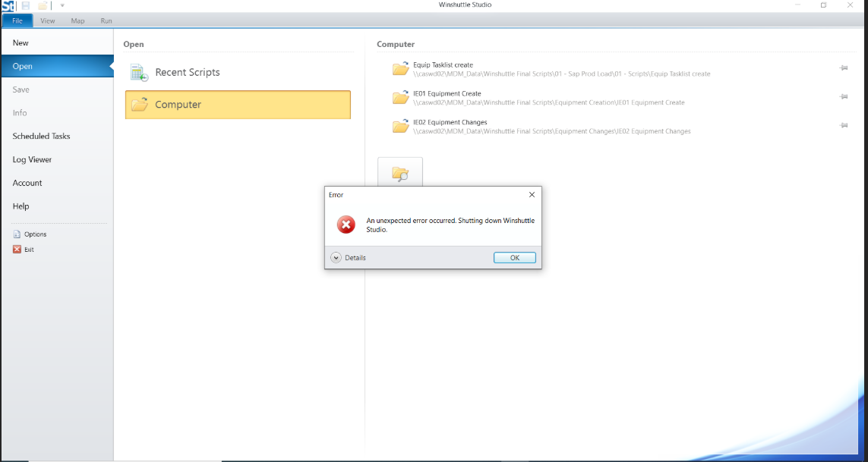
Task: Click the unexpected error message text
Action: point(450,225)
